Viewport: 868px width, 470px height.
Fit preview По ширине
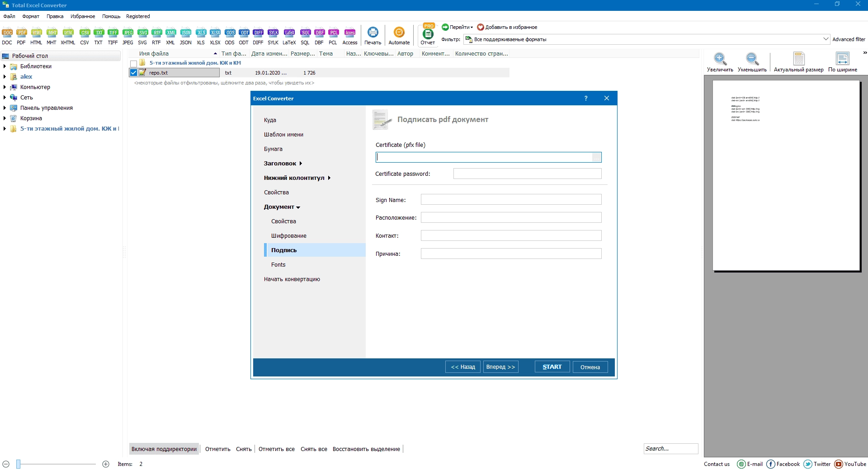click(843, 62)
